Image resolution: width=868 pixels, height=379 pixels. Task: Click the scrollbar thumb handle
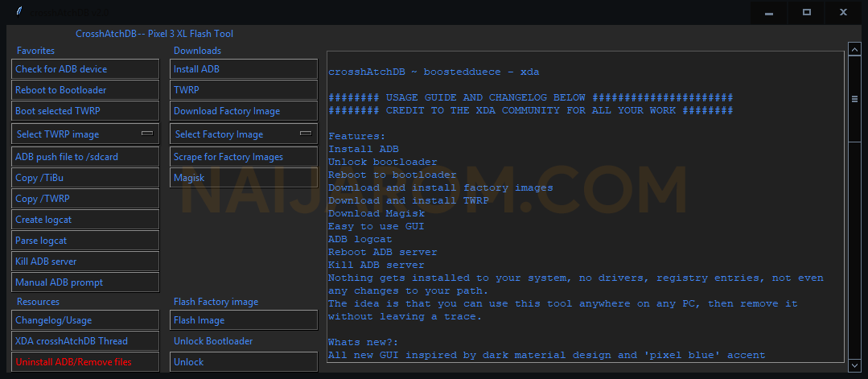point(854,99)
